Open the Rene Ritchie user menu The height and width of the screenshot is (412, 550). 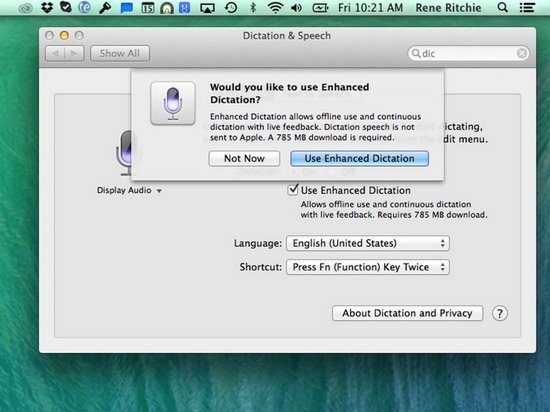[448, 8]
